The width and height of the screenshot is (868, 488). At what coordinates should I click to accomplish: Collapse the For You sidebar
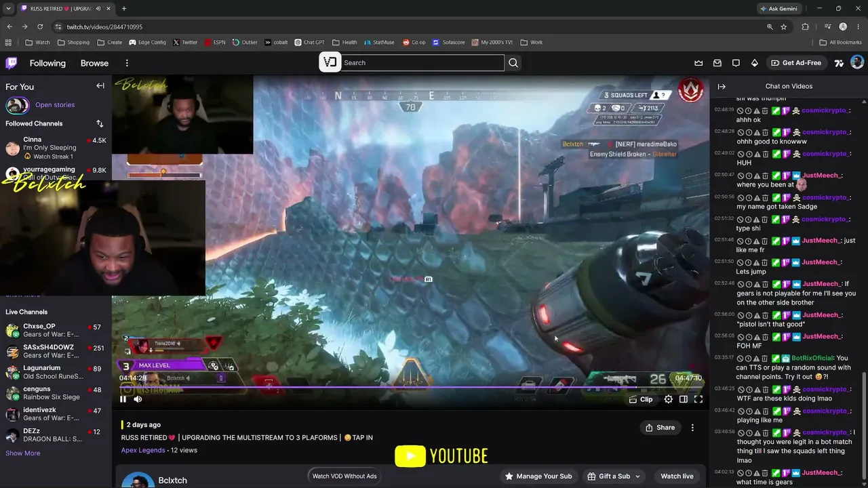pos(100,86)
